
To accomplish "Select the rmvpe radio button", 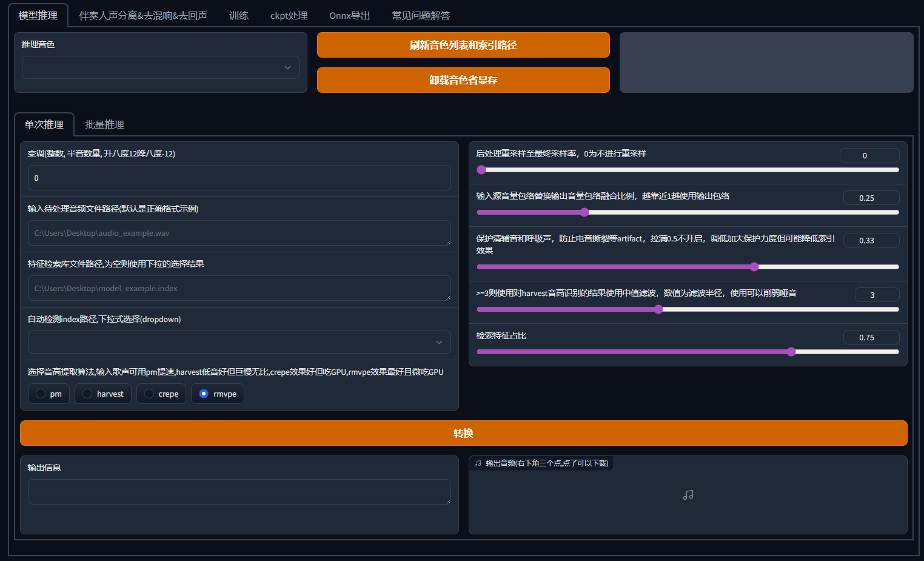I will pyautogui.click(x=204, y=394).
